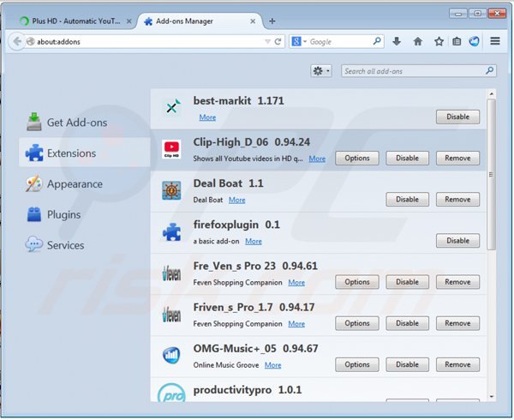
Task: Disable the best-markit extension
Action: (x=457, y=117)
